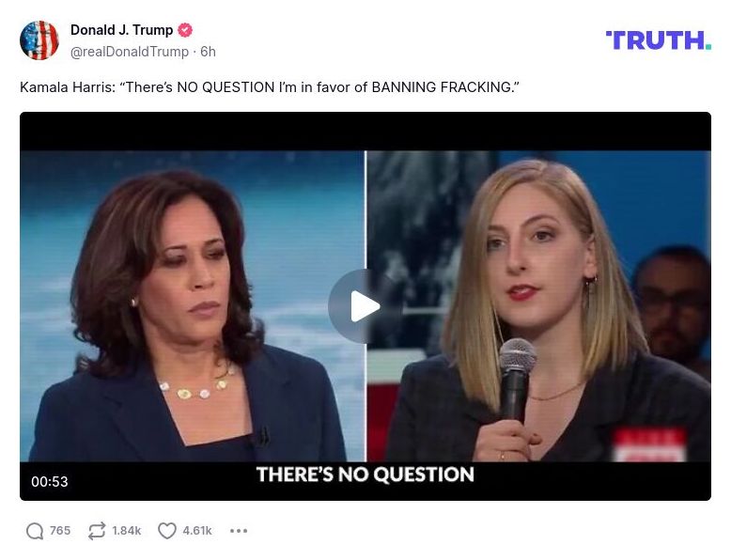
Task: Open the flag-themed profile avatar
Action: click(x=39, y=40)
